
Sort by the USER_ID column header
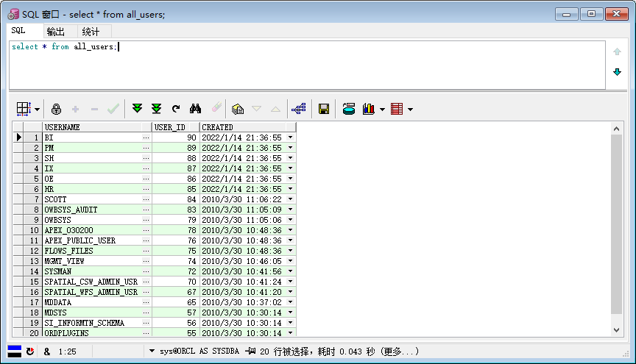(176, 127)
